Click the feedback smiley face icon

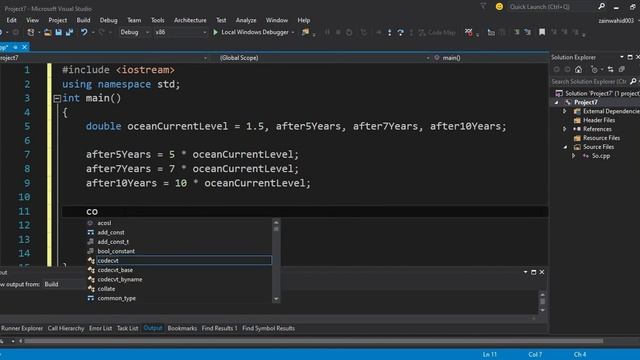pyautogui.click(x=499, y=7)
